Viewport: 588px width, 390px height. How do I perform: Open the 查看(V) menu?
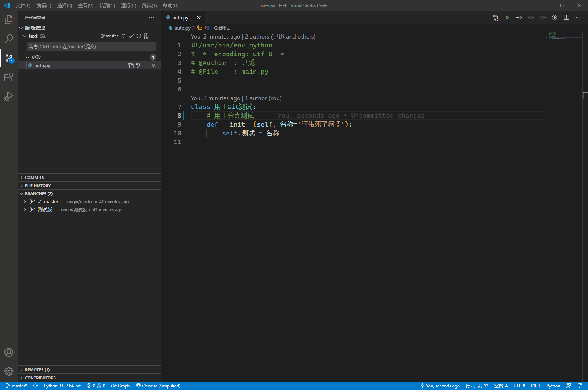click(86, 6)
